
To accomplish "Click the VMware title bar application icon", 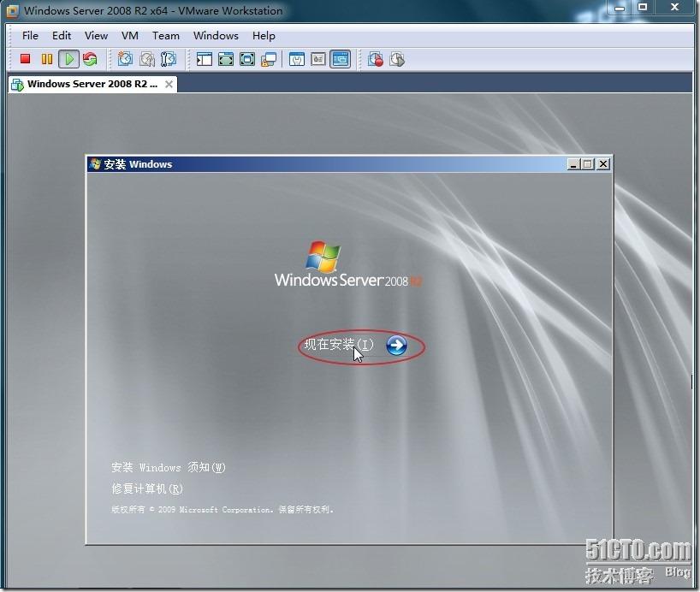I will click(x=12, y=11).
